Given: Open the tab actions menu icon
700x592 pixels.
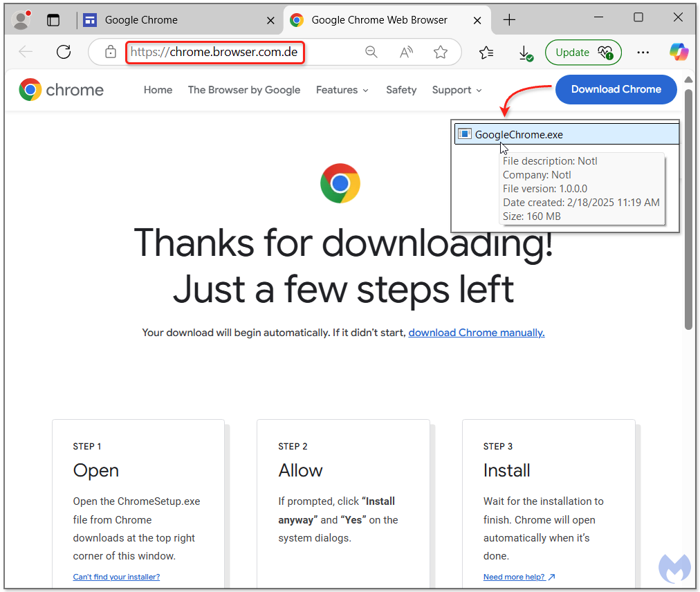Looking at the screenshot, I should click(53, 20).
